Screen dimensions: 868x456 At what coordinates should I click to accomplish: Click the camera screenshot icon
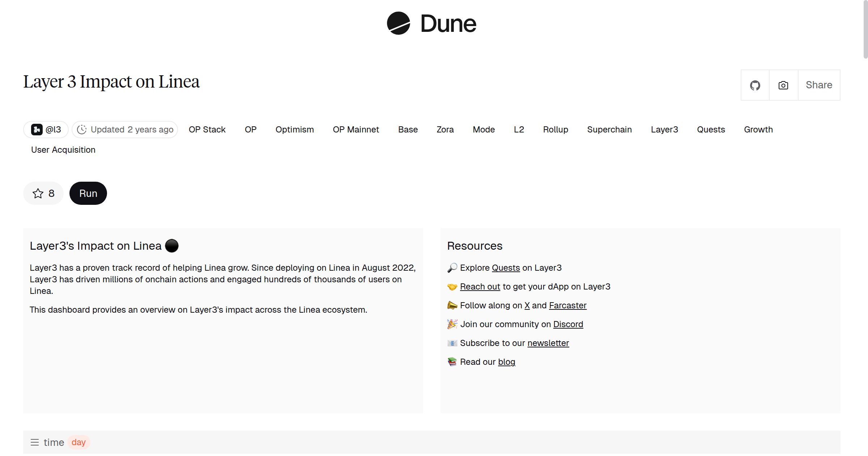pos(783,85)
